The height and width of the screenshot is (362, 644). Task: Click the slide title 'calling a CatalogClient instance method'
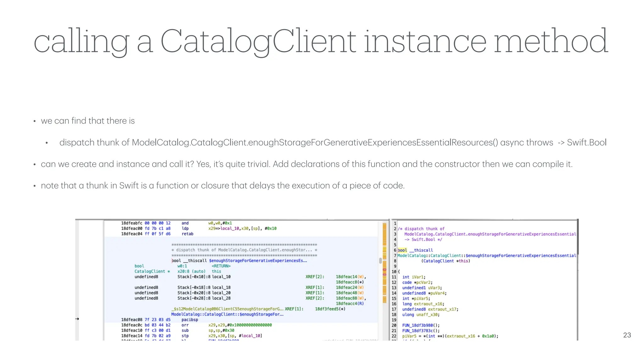pyautogui.click(x=321, y=41)
